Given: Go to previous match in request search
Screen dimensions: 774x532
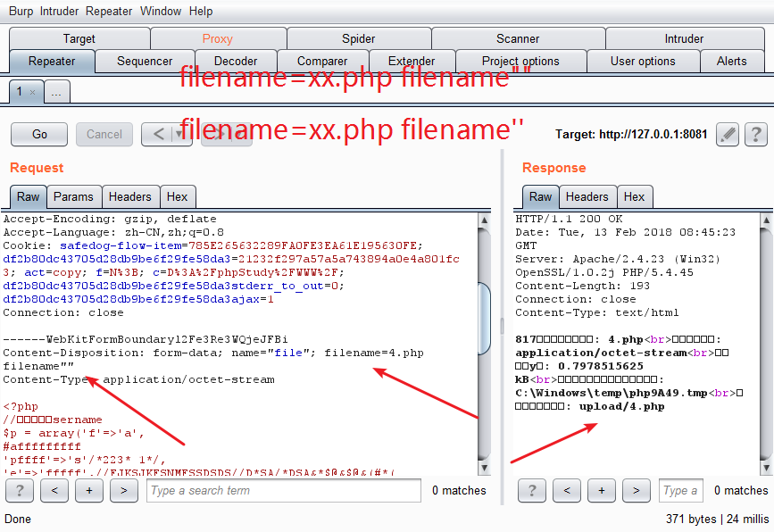Looking at the screenshot, I should point(54,491).
